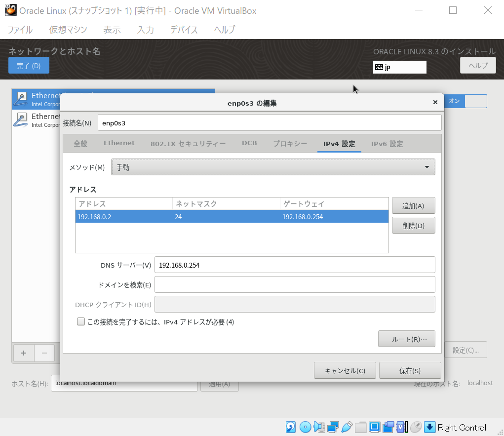Check 'IPv4 アドレスが必要' checkbox
The image size is (504, 436).
(x=80, y=321)
